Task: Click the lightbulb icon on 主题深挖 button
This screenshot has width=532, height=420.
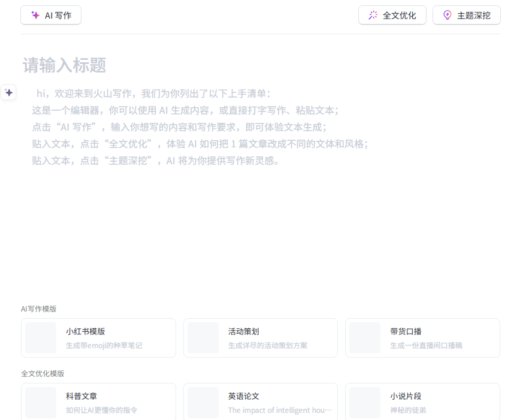Action: 446,15
